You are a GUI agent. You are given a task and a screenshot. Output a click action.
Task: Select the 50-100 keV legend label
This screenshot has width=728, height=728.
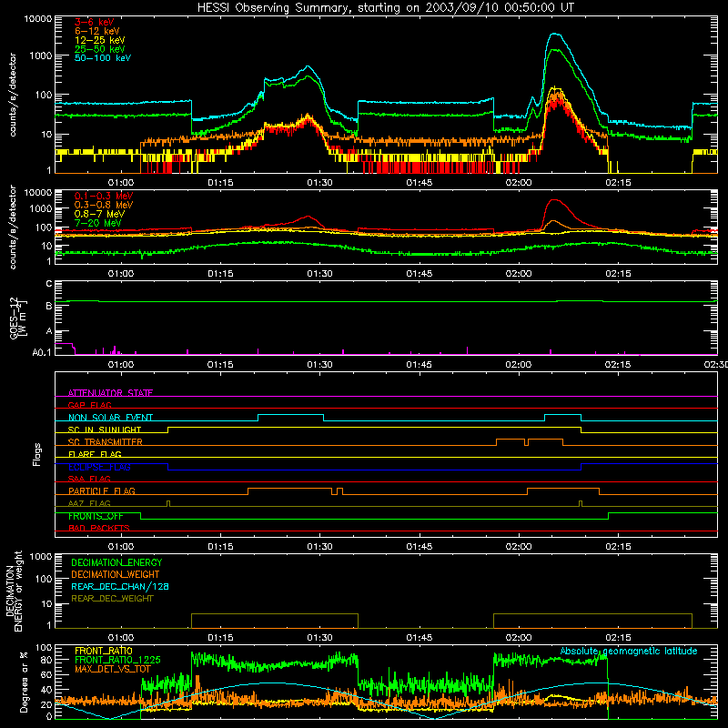point(103,58)
